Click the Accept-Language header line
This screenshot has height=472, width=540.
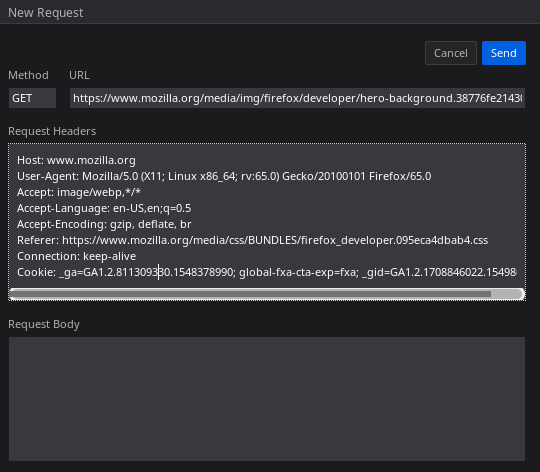(x=104, y=208)
